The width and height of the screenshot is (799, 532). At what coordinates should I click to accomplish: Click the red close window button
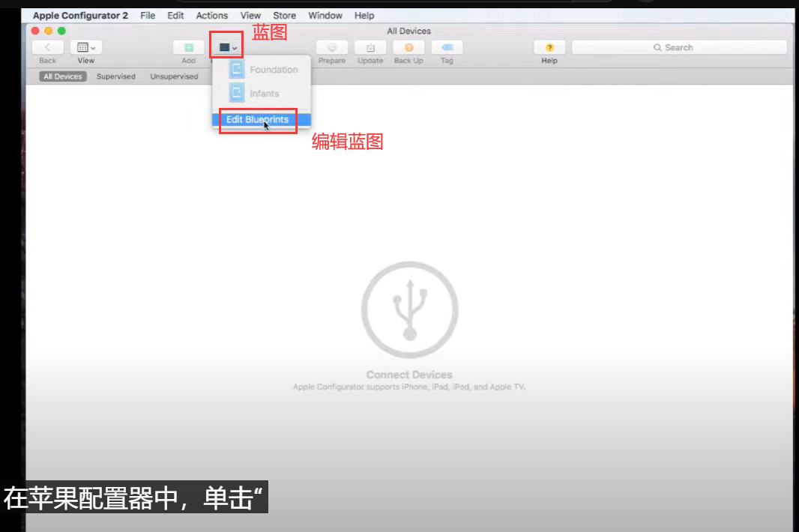[35, 31]
